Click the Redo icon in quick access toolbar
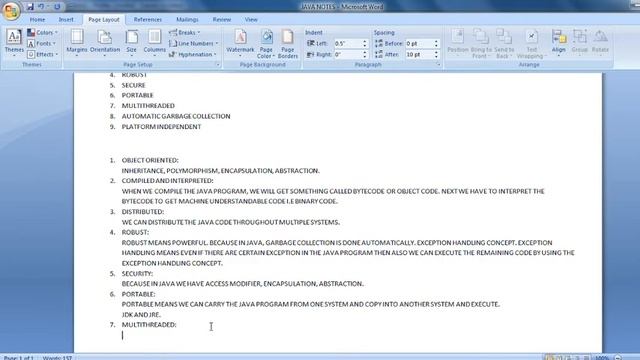This screenshot has width=640, height=360. pyautogui.click(x=57, y=7)
